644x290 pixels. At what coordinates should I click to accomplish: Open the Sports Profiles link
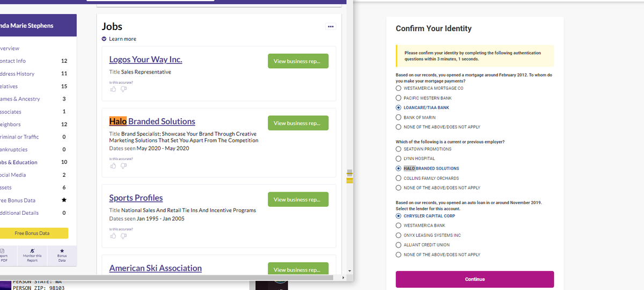click(136, 198)
